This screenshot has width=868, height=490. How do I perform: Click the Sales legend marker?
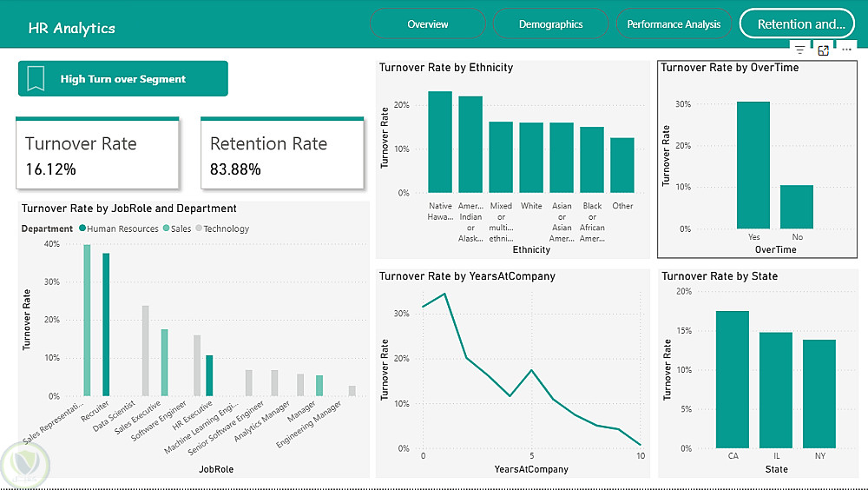166,228
